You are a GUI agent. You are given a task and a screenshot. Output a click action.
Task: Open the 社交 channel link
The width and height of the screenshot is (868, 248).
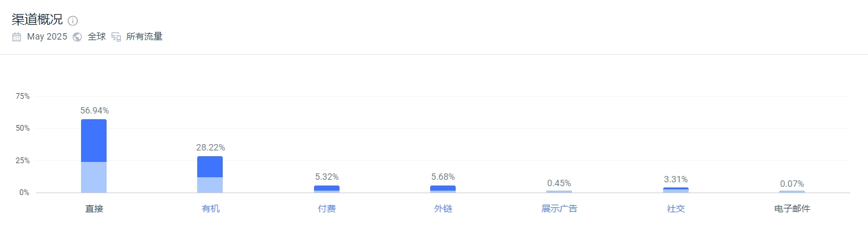click(676, 208)
